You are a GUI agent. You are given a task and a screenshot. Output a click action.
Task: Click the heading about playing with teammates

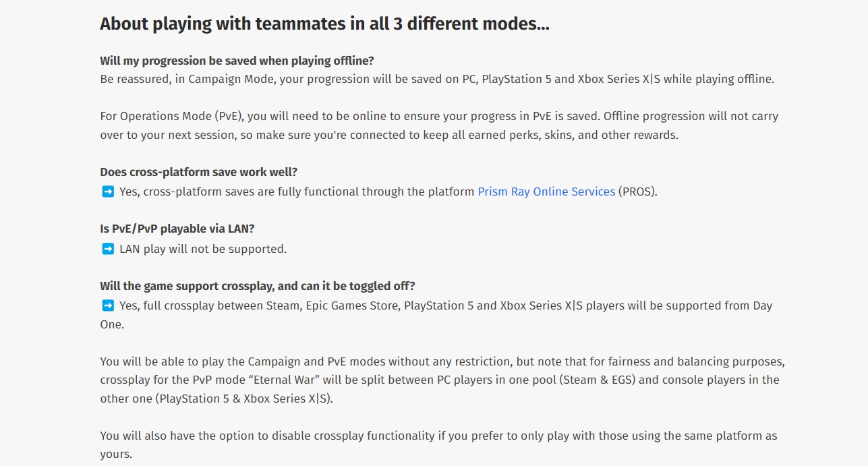pos(324,24)
